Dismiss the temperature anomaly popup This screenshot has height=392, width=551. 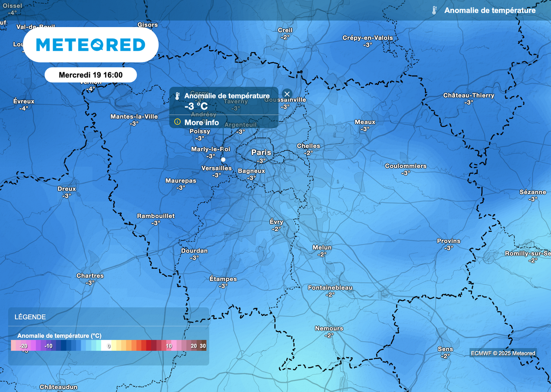(287, 94)
